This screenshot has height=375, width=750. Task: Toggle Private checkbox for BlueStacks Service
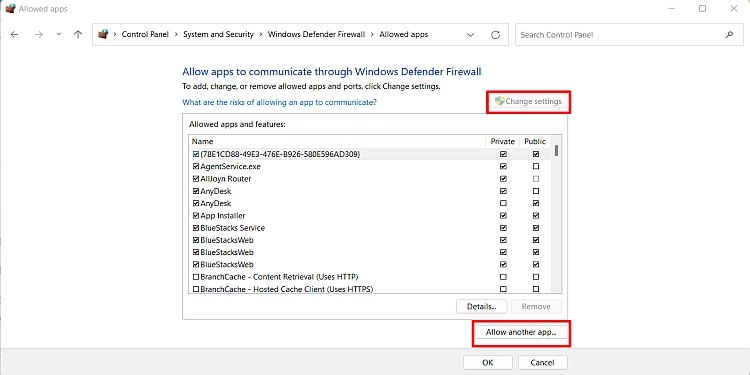coord(503,228)
